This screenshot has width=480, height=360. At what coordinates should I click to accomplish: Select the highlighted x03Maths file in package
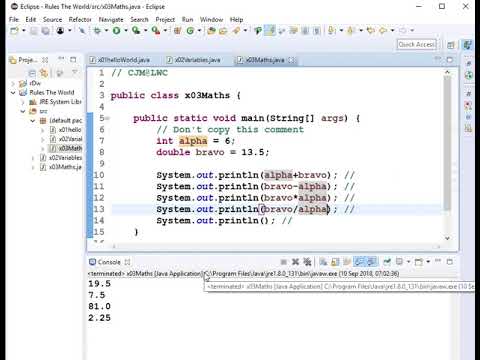(x=65, y=148)
